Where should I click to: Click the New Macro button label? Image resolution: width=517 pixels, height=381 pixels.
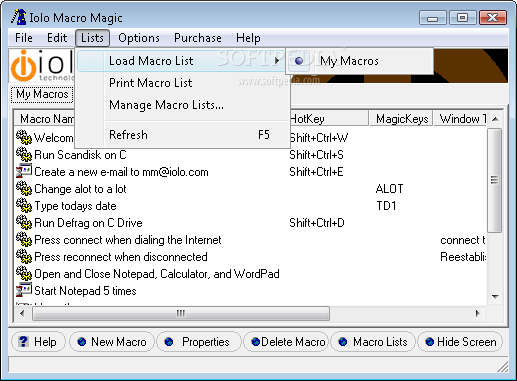coord(119,342)
